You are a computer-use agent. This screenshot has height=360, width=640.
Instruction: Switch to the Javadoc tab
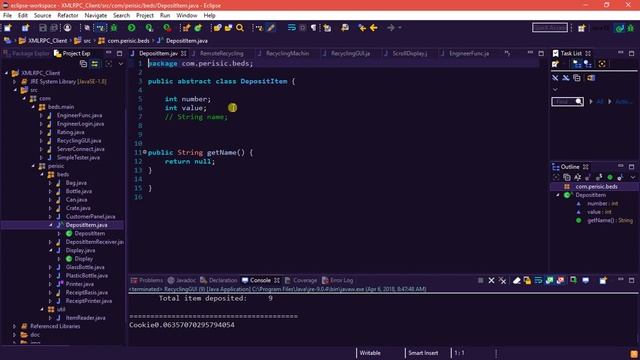pos(182,280)
